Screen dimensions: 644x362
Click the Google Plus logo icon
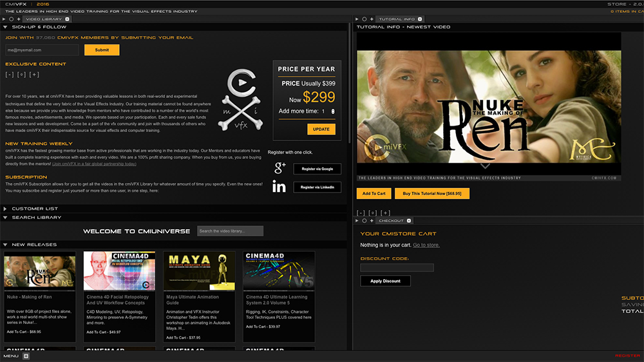[x=279, y=167]
